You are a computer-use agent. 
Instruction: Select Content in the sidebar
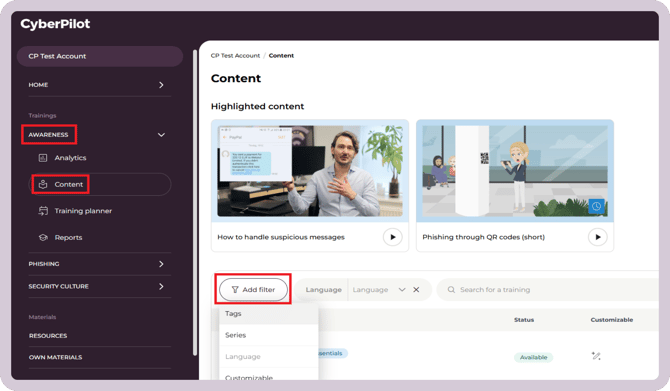tap(100, 185)
